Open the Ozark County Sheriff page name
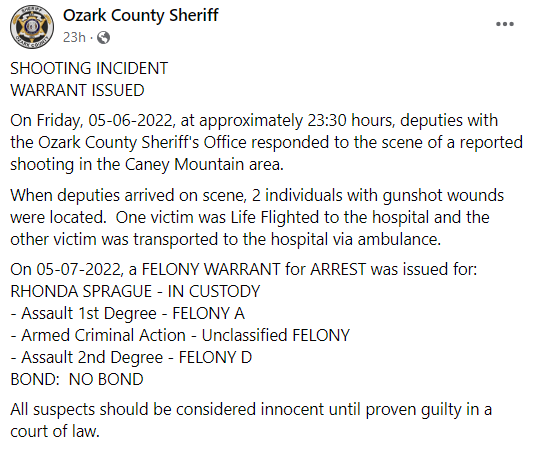 140,15
